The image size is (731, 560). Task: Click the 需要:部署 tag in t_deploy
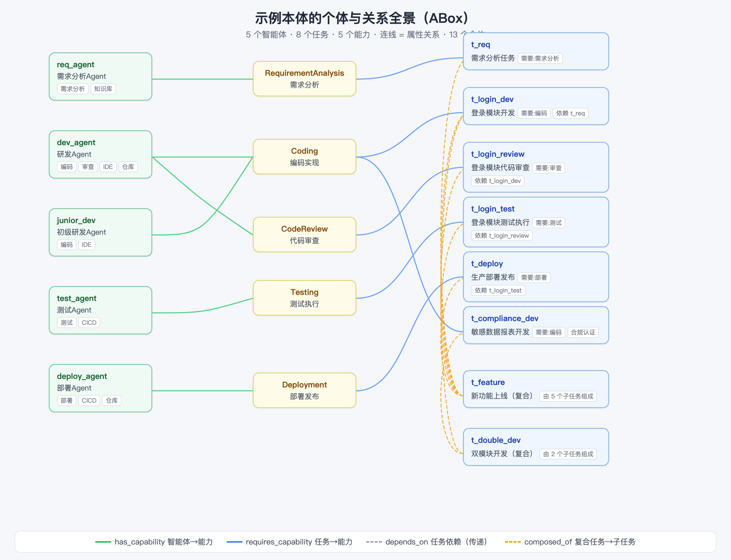(534, 278)
